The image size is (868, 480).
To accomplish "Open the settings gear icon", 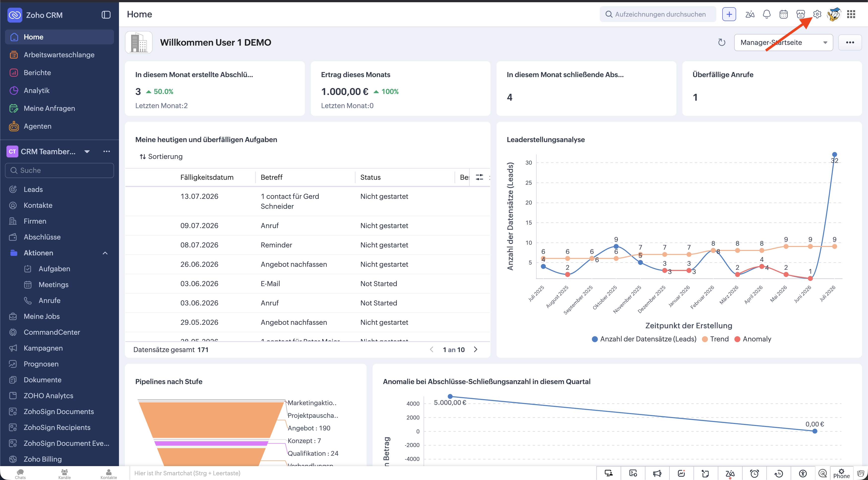I will pyautogui.click(x=817, y=14).
